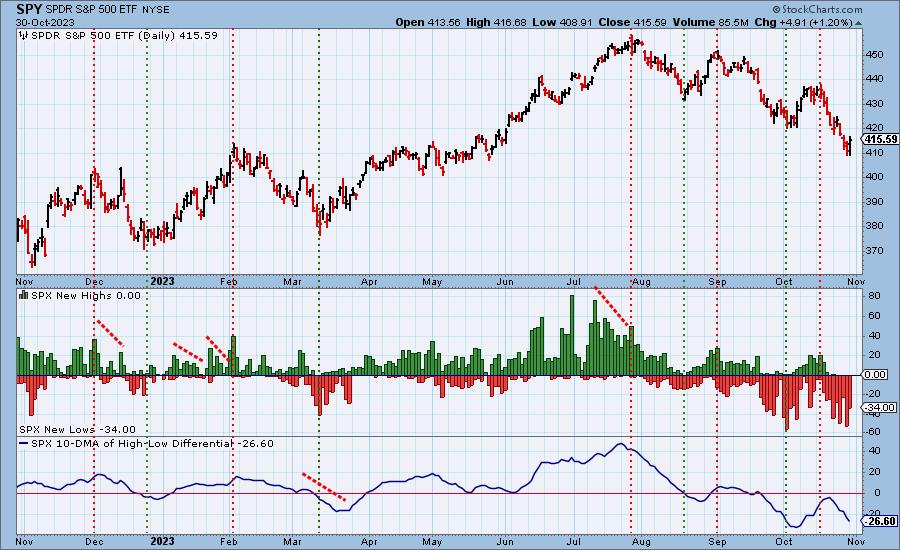Click the 370 price axis label
Viewport: 900px width, 550px height.
point(874,250)
